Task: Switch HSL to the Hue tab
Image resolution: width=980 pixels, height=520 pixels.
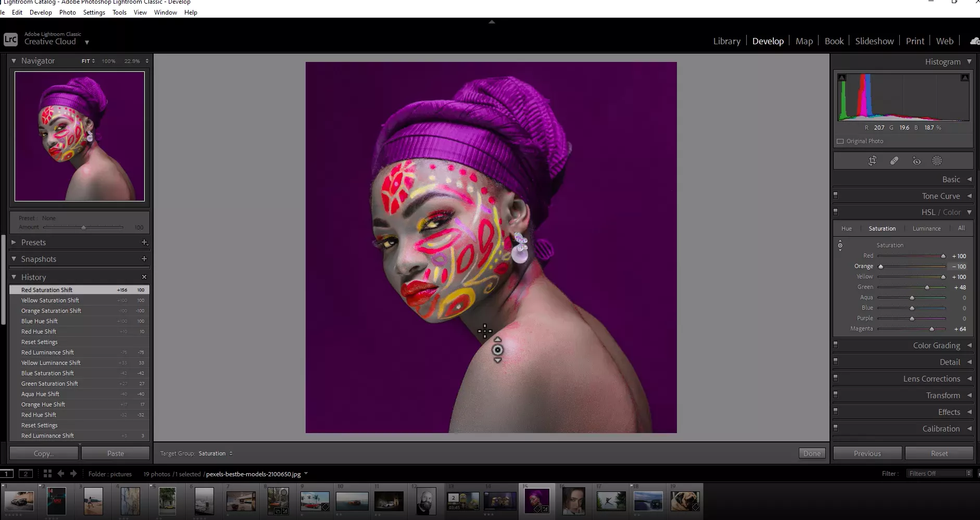Action: pyautogui.click(x=847, y=229)
